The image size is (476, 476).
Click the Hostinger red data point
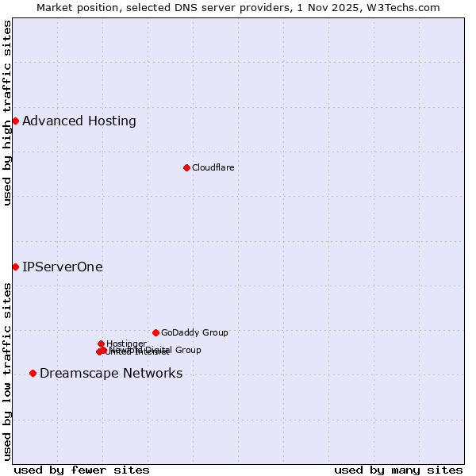pos(101,344)
